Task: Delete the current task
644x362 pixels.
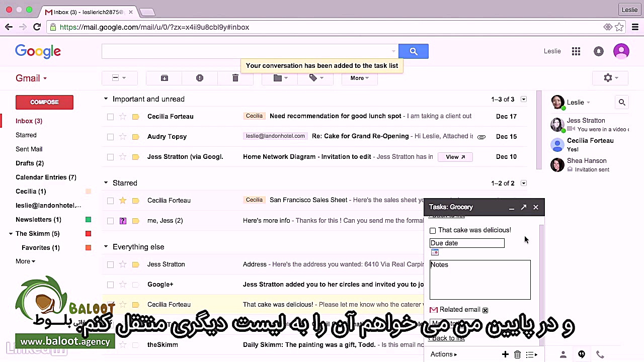Action: click(517, 354)
